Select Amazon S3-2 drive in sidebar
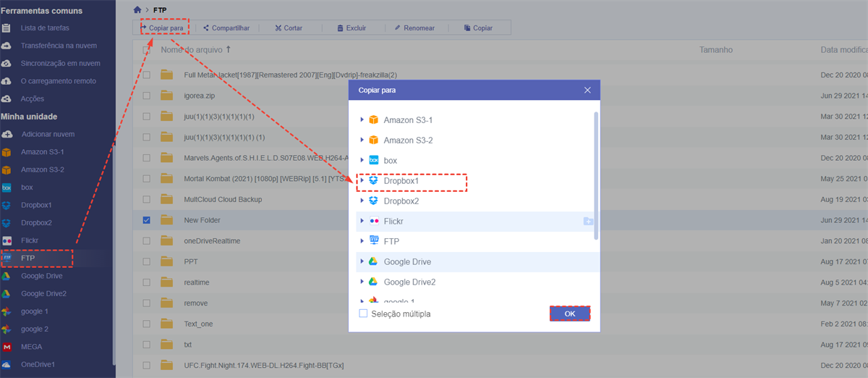Image resolution: width=868 pixels, height=378 pixels. pyautogui.click(x=42, y=169)
